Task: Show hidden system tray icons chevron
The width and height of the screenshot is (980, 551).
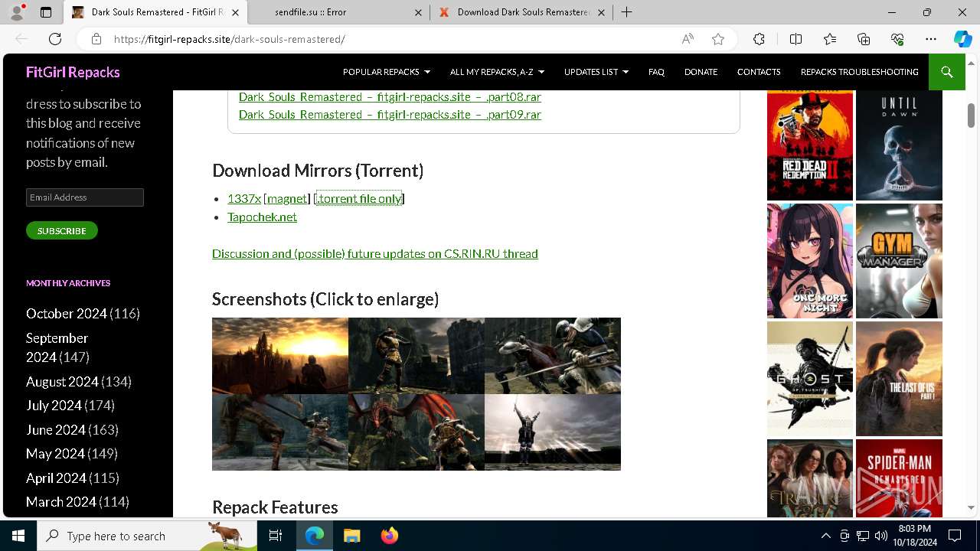Action: (x=825, y=536)
